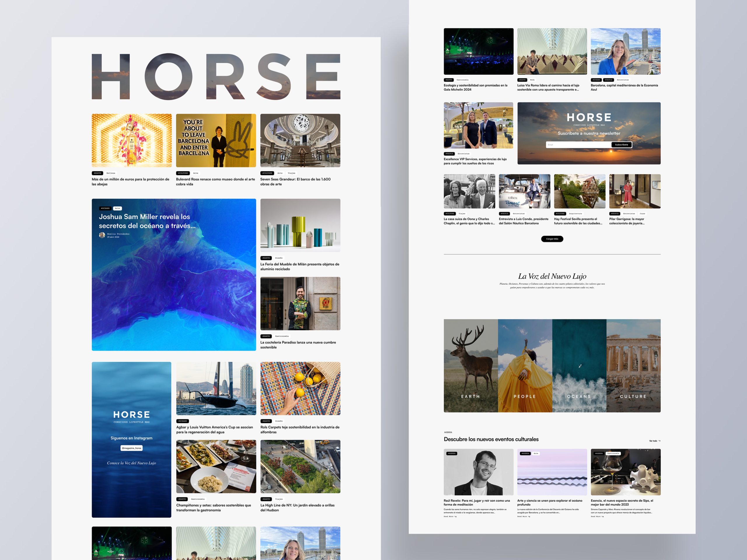Open 'Agbar y Louis Vuitton America's Cup' title

pos(215,430)
